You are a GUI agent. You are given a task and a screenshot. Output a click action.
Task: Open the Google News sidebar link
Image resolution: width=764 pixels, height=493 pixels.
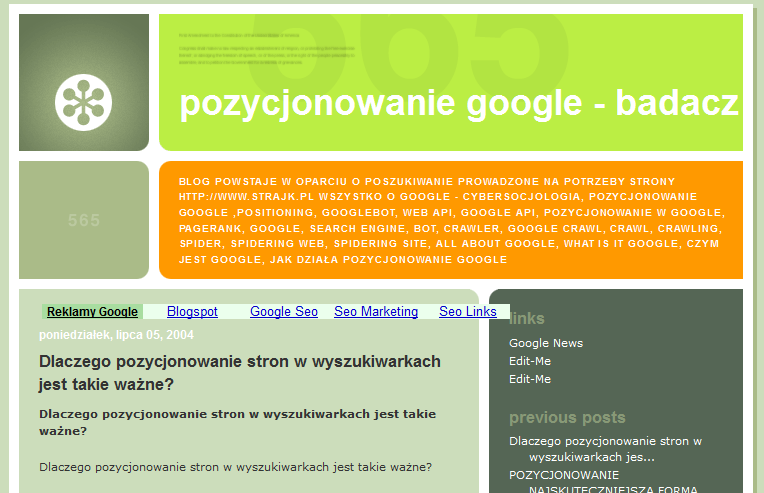point(546,343)
